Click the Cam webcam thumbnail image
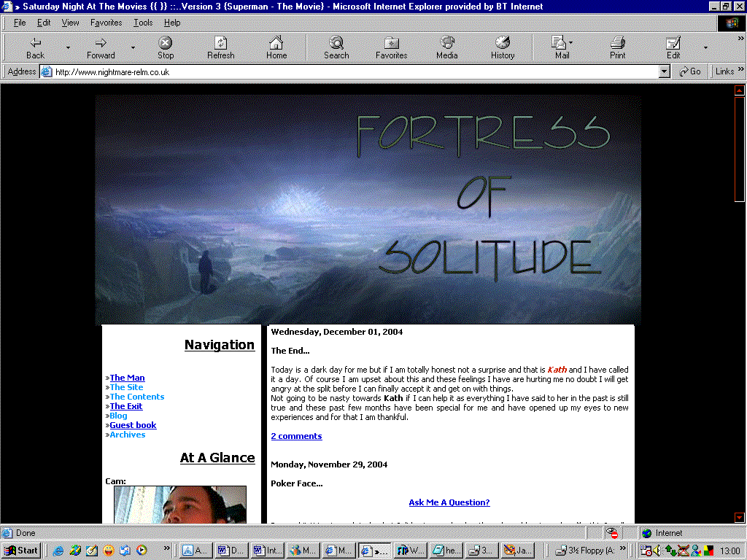The width and height of the screenshot is (747, 560). [180, 505]
